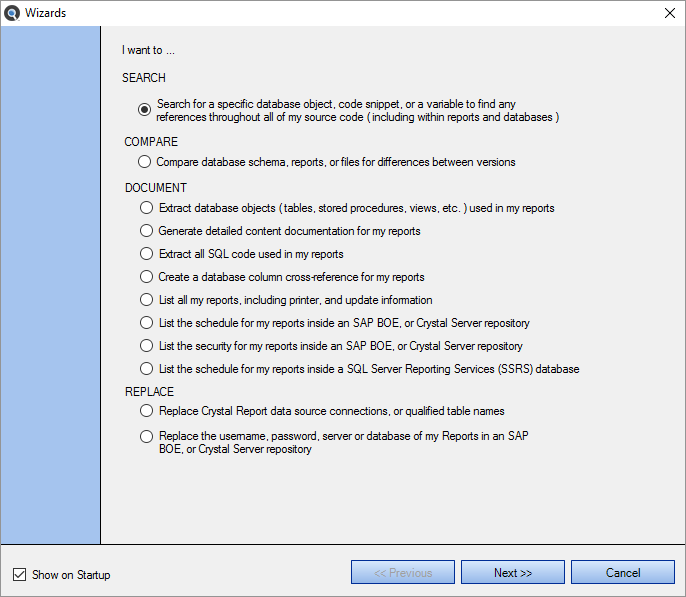Uncheck the Show on Startup checkbox
The height and width of the screenshot is (597, 686).
[x=19, y=574]
